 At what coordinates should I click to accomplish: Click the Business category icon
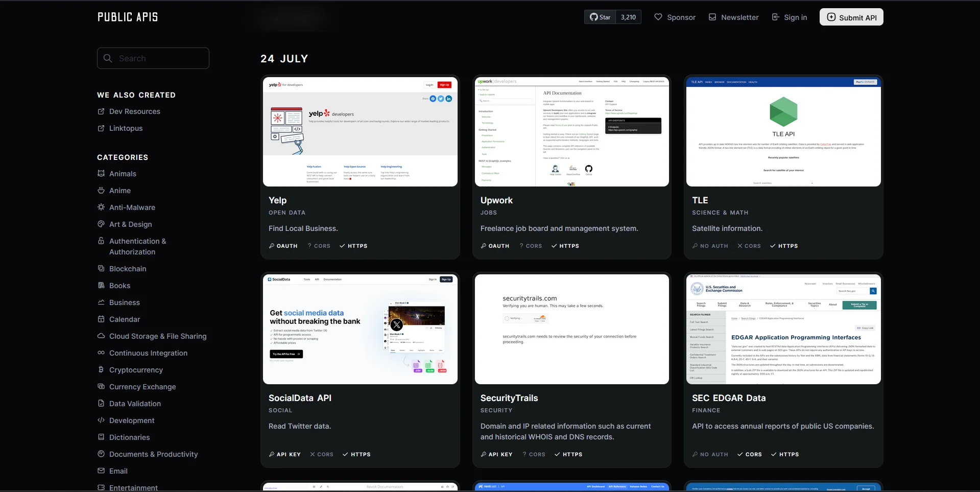pos(101,302)
